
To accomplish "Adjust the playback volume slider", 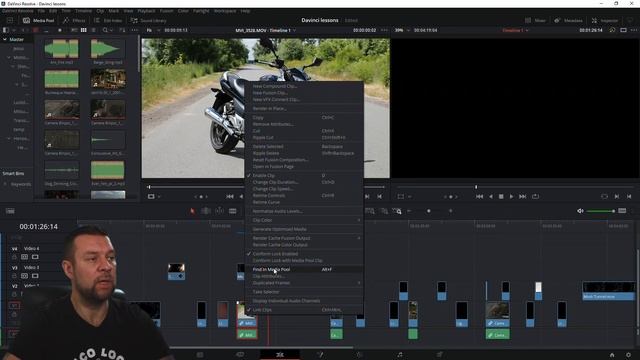I will pos(600,211).
